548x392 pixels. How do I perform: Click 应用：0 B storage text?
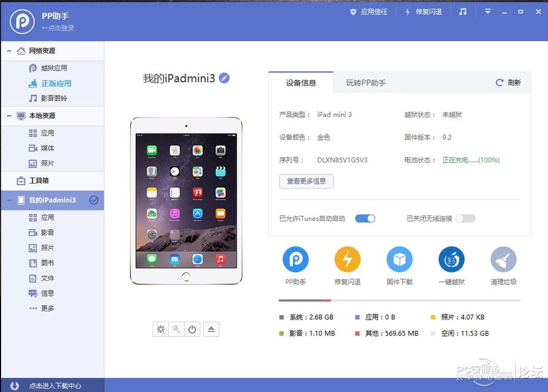[x=380, y=317]
